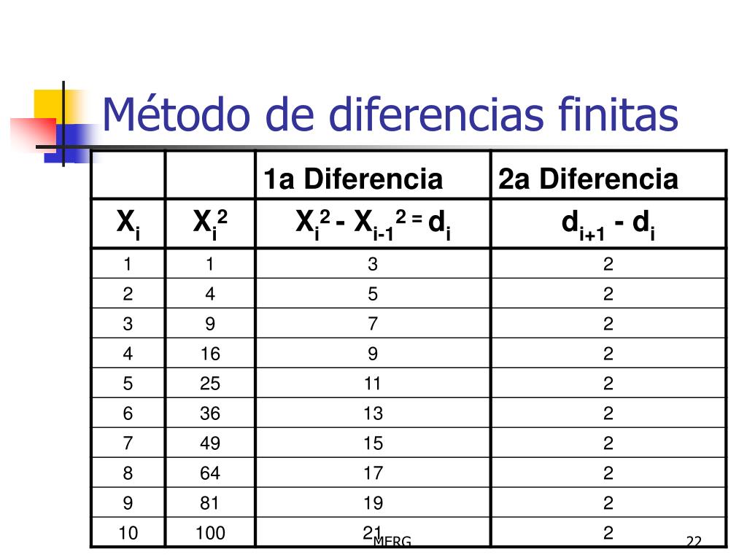Select the '1a Diferencia' header cell
747x560 pixels.
[x=373, y=176]
